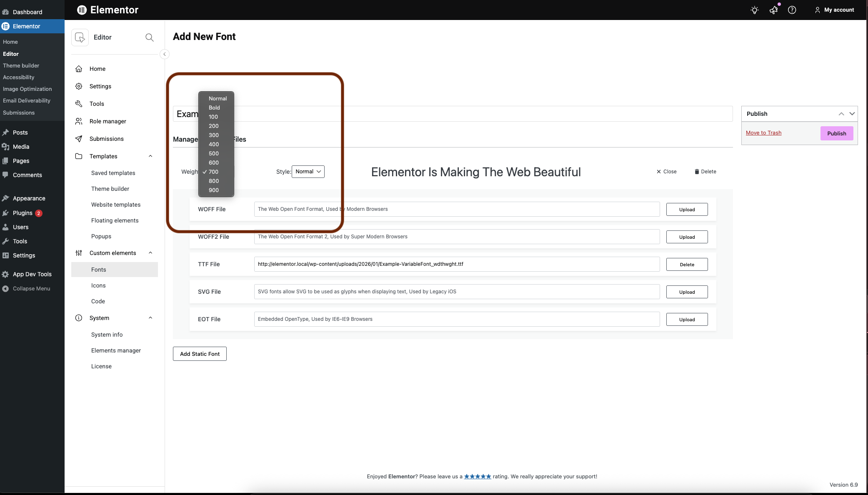Close the font variation panel
The image size is (868, 495).
[x=666, y=172]
